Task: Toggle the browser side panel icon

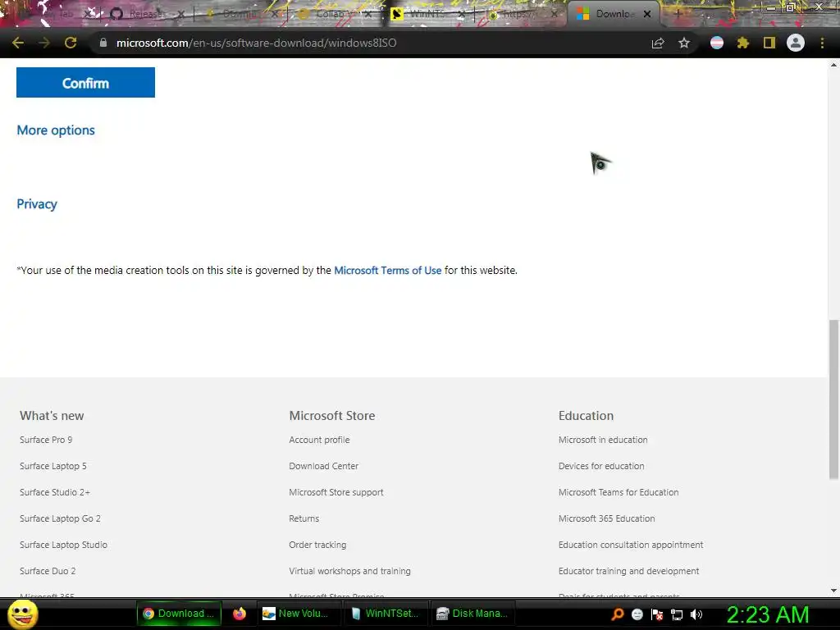Action: point(769,43)
